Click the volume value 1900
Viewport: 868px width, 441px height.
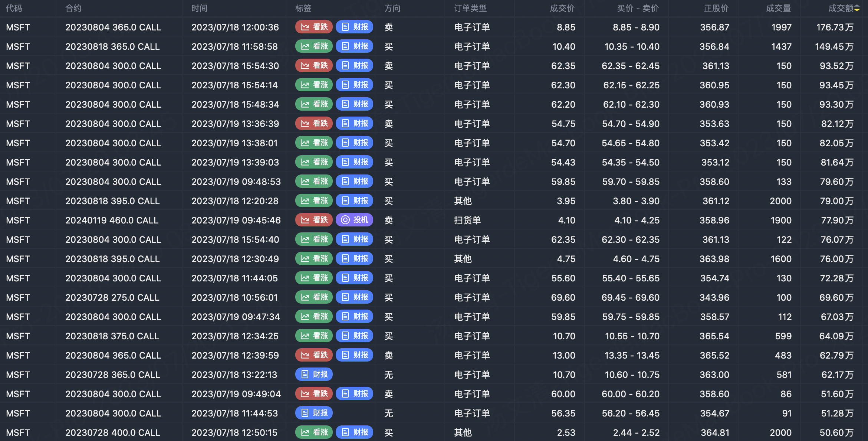point(781,220)
